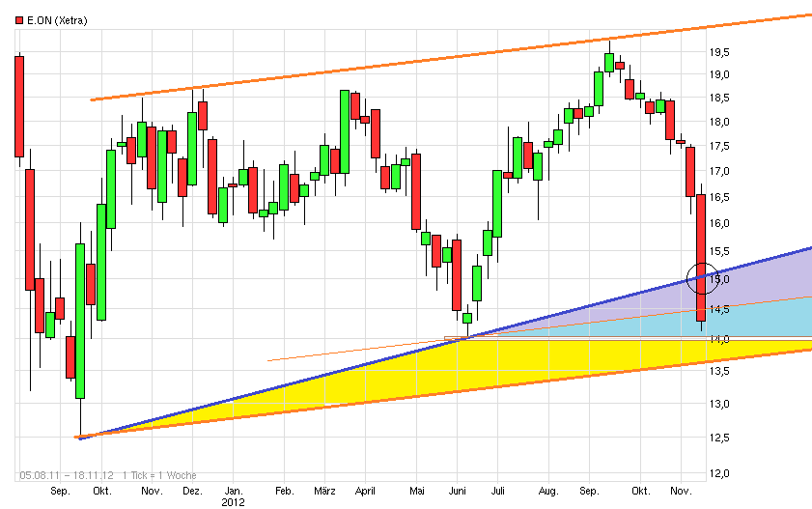Click the 19,0 price axis label
Screen dimensions: 812x509
point(719,74)
